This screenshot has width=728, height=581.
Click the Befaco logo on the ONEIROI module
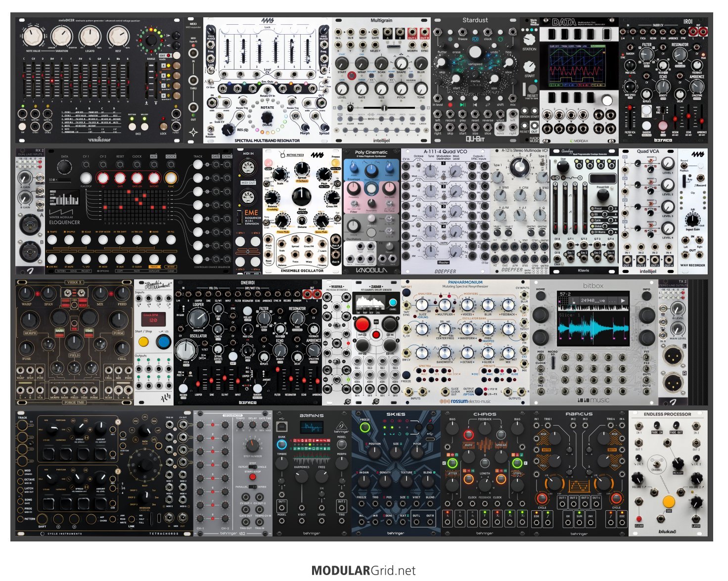pyautogui.click(x=248, y=402)
